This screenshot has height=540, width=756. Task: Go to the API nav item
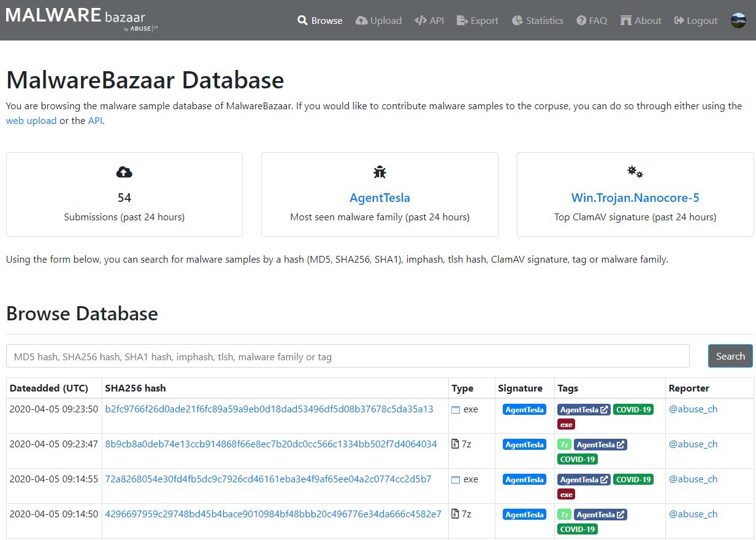coord(429,20)
